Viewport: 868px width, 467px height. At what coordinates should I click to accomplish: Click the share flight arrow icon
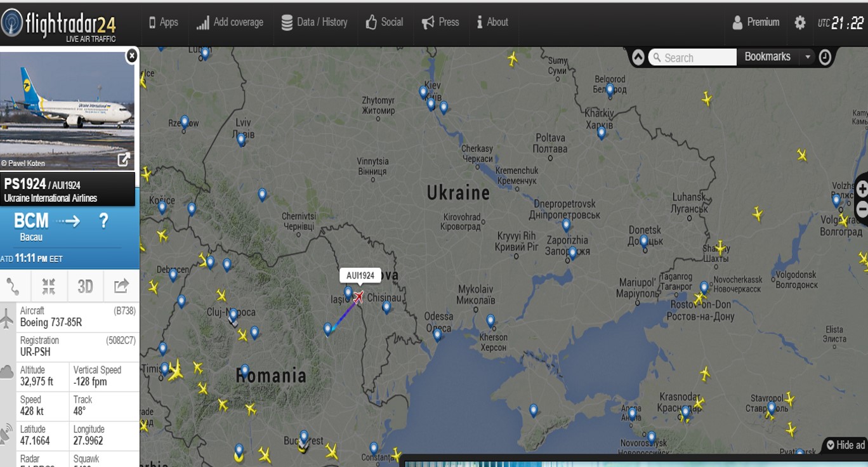(121, 286)
